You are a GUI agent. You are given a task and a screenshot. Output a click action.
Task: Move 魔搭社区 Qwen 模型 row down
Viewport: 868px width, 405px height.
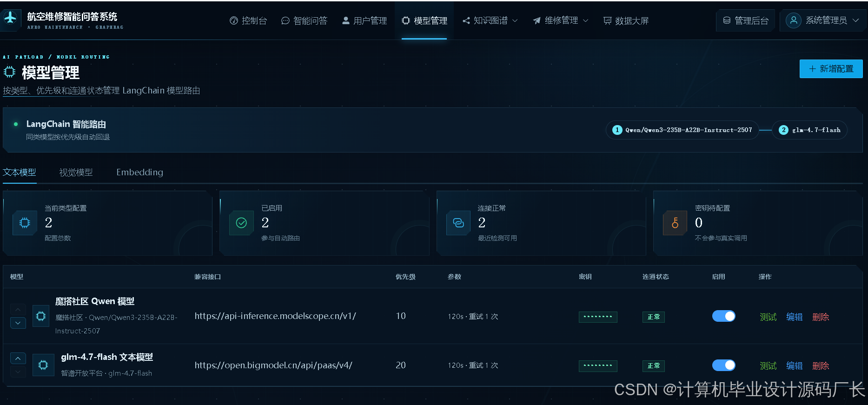click(x=18, y=323)
